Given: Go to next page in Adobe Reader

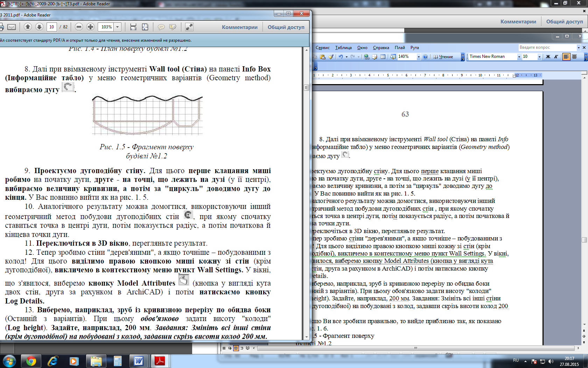Looking at the screenshot, I should [39, 27].
